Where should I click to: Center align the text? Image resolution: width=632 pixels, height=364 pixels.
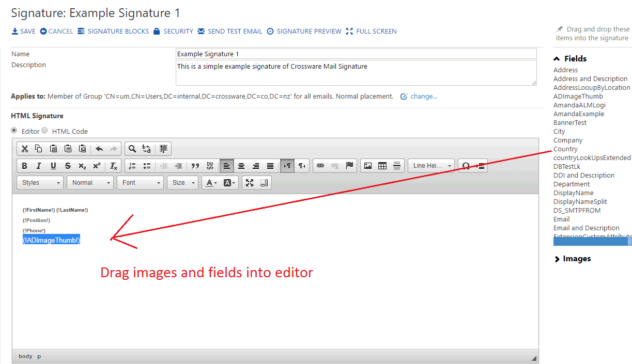[x=241, y=166]
